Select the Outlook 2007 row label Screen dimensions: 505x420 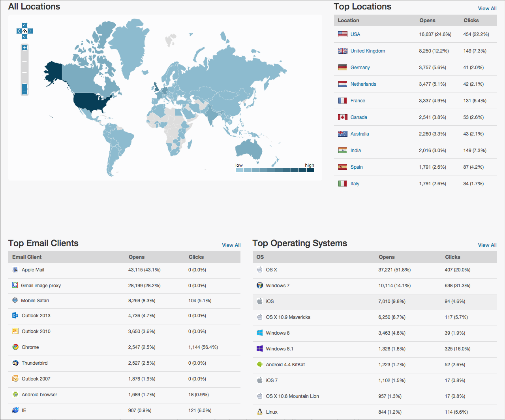pos(36,379)
